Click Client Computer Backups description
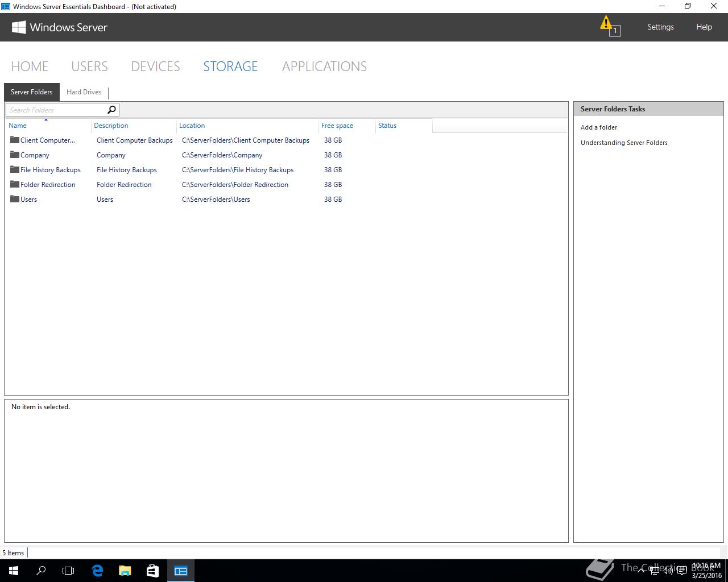Image resolution: width=728 pixels, height=582 pixels. 135,140
